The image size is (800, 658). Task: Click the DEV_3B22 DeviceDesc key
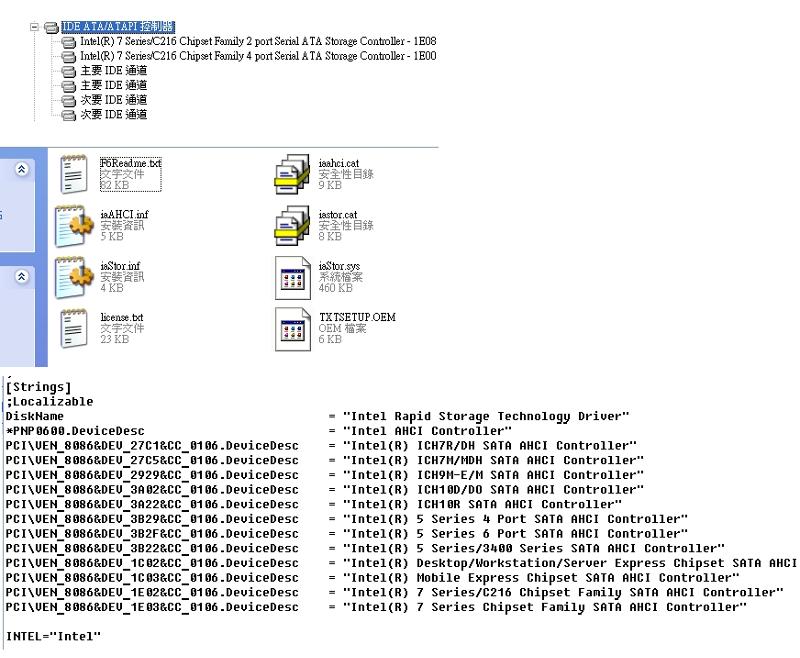152,549
